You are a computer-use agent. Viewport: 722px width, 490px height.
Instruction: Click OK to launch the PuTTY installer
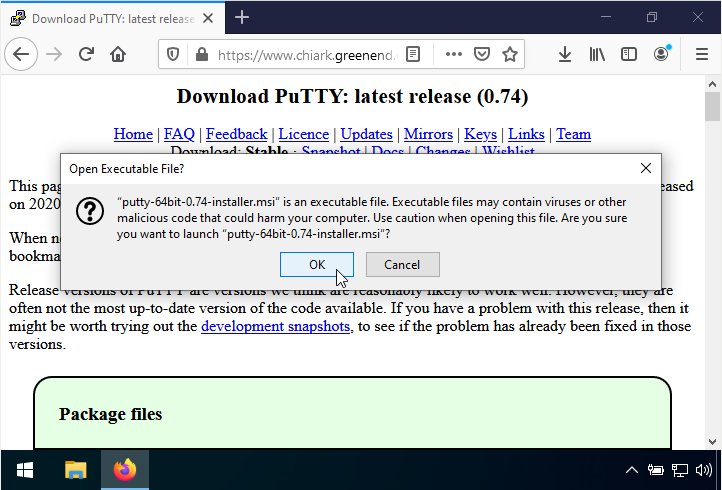click(317, 264)
